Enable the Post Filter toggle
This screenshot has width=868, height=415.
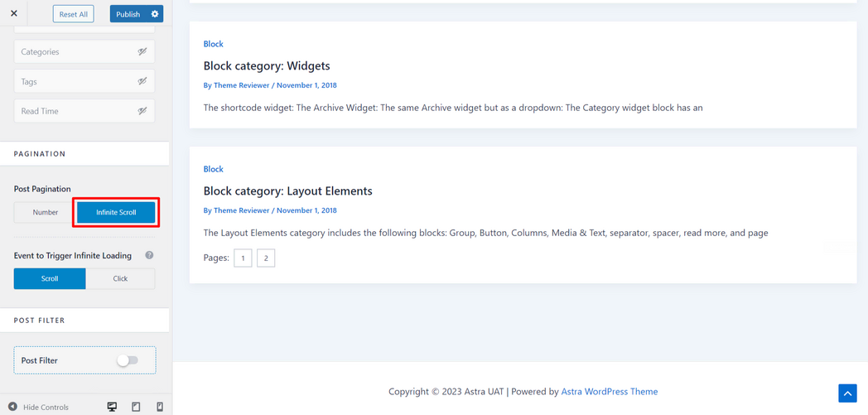click(128, 360)
